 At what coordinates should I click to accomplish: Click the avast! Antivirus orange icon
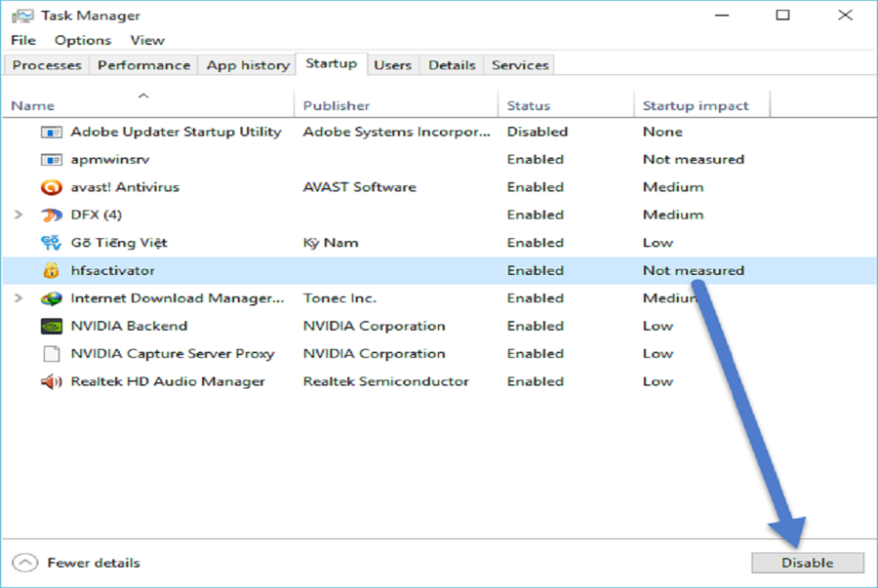tap(52, 187)
